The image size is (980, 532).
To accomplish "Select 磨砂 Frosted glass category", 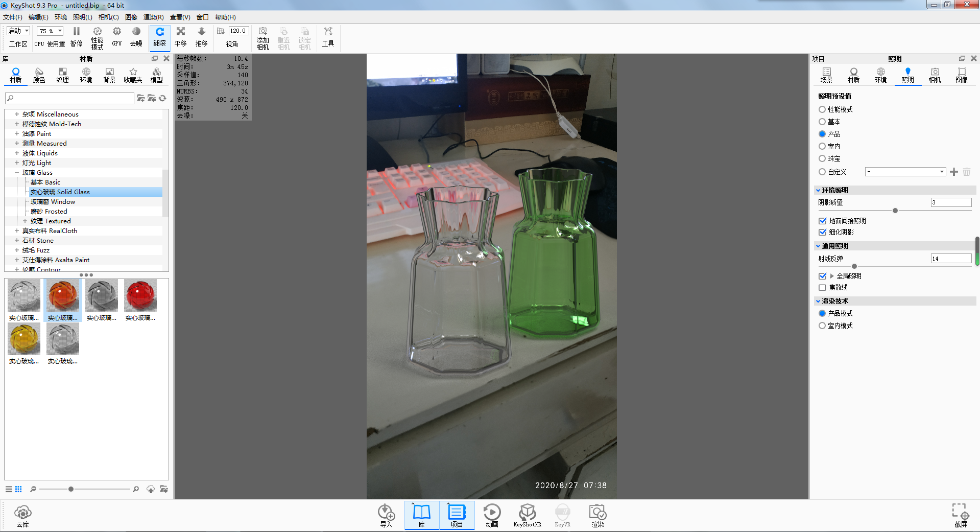I will [x=49, y=211].
